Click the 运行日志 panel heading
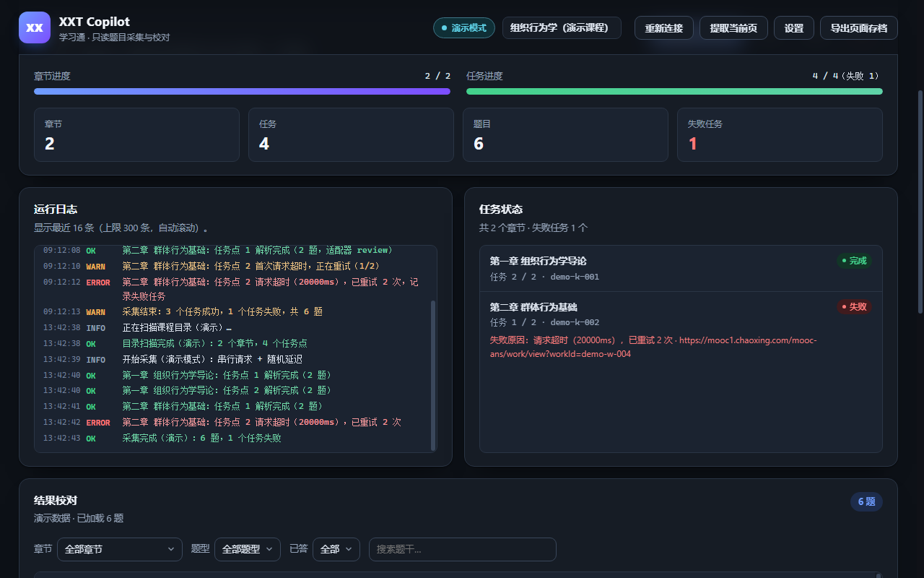 56,210
